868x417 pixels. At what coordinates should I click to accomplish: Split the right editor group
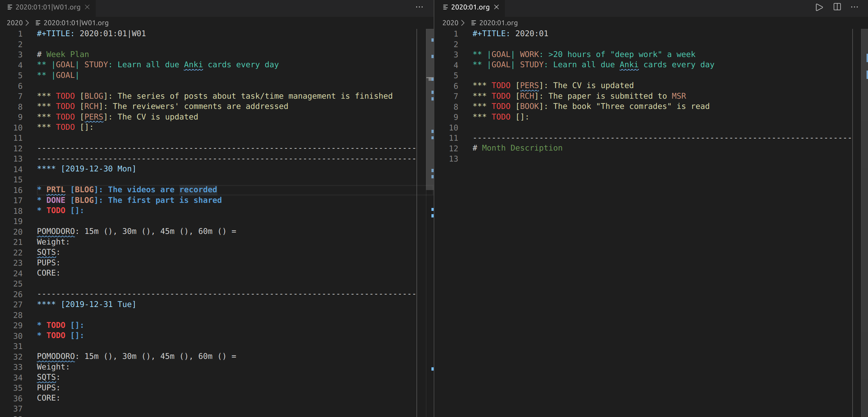[x=837, y=7]
